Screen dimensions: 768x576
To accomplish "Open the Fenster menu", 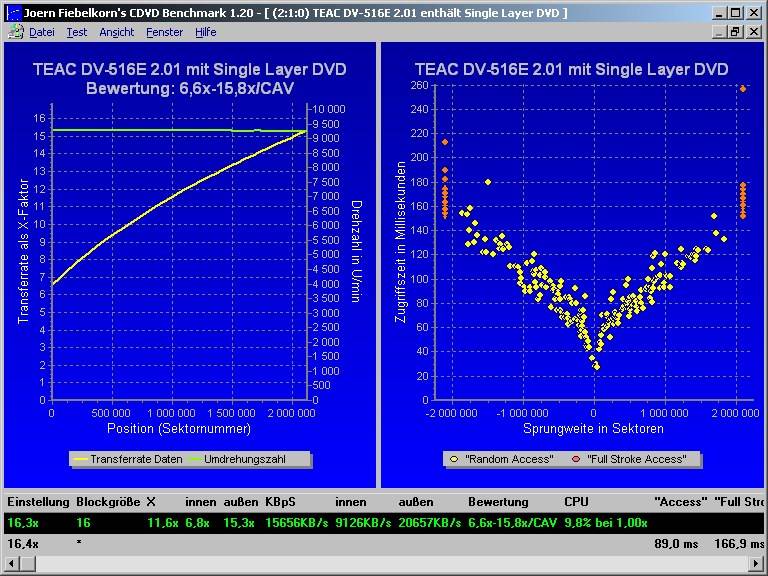I will click(x=165, y=32).
